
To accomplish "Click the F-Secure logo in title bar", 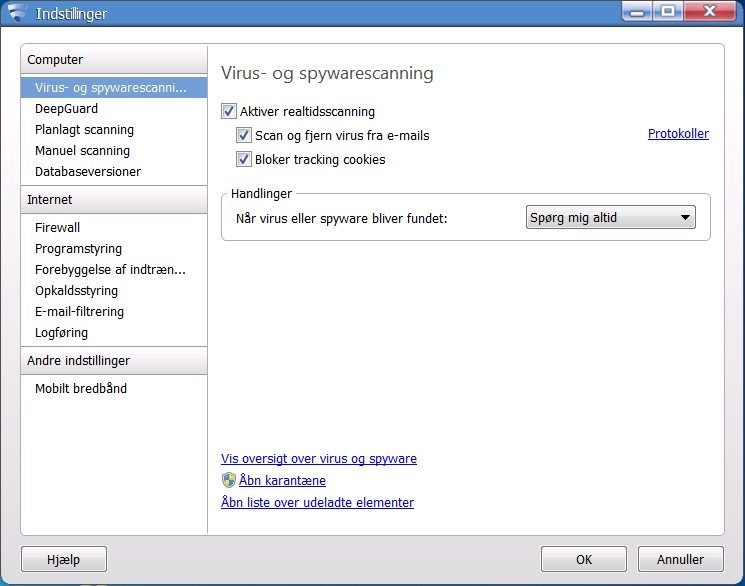I will 17,13.
